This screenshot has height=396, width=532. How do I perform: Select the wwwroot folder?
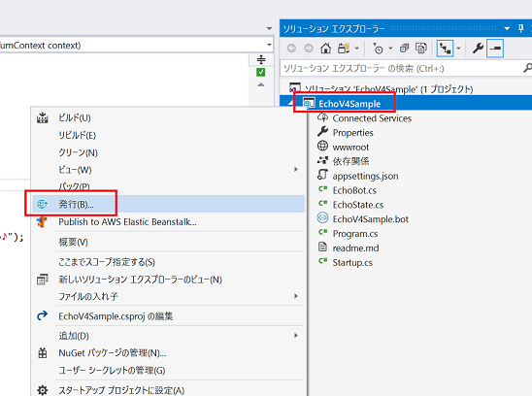tap(343, 147)
